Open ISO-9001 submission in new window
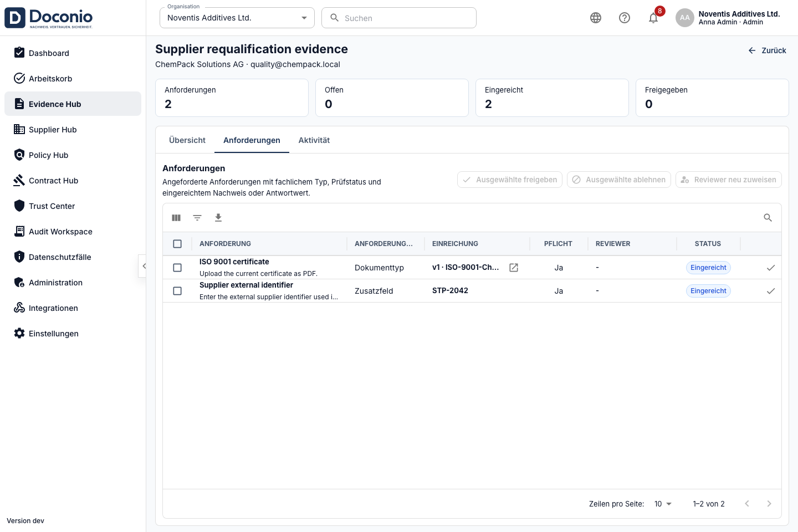798x532 pixels. coord(514,268)
